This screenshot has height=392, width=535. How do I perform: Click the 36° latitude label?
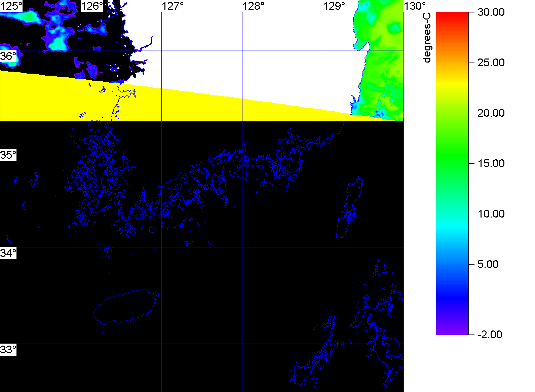click(8, 56)
